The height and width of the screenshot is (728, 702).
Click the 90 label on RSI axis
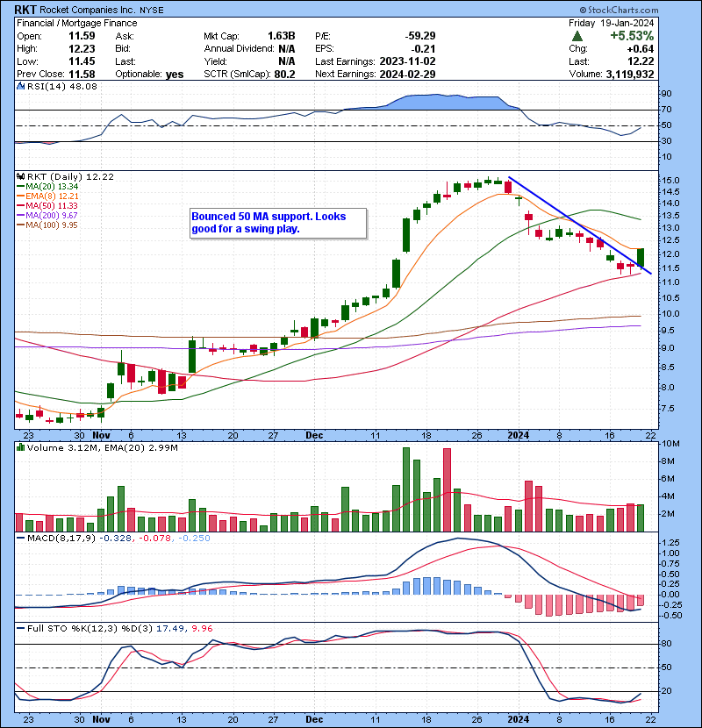click(x=666, y=94)
